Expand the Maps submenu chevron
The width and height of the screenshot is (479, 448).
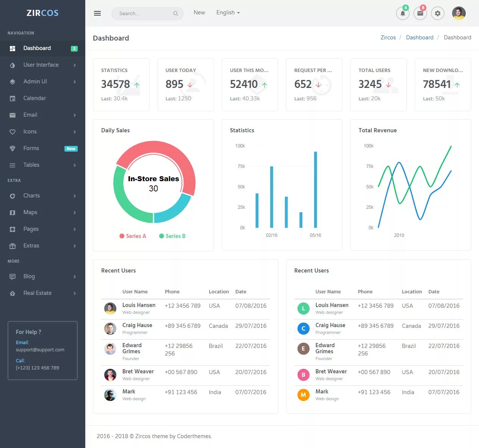click(75, 213)
